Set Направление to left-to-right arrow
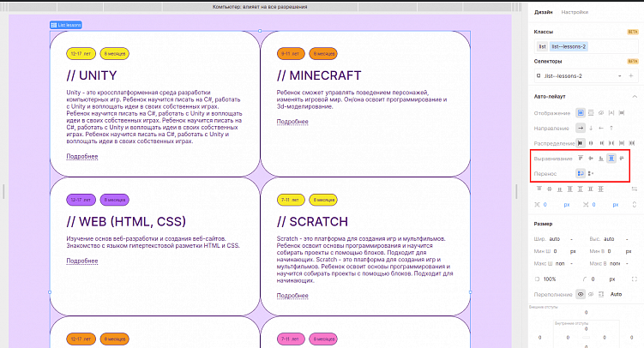The height and width of the screenshot is (348, 644). coord(581,128)
